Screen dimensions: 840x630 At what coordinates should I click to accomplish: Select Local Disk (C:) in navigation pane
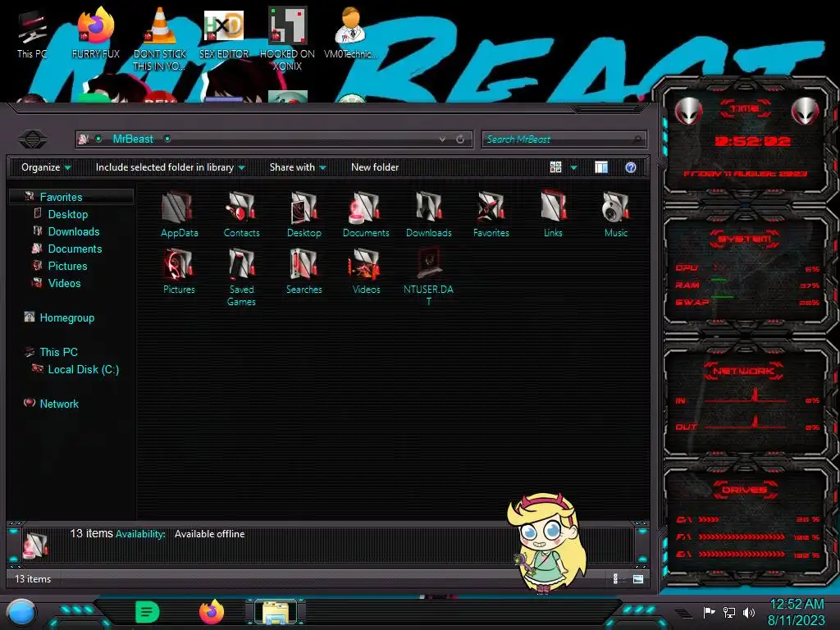pos(83,369)
